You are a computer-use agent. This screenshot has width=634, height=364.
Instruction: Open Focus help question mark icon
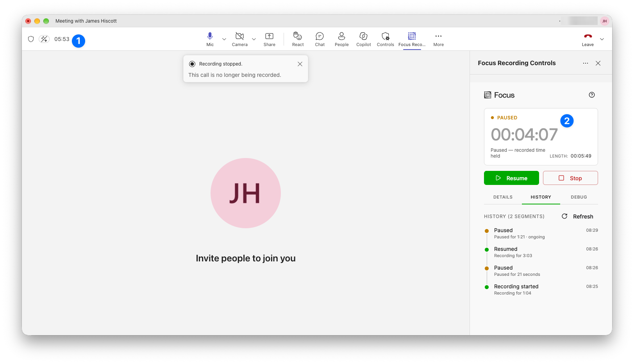pyautogui.click(x=592, y=95)
